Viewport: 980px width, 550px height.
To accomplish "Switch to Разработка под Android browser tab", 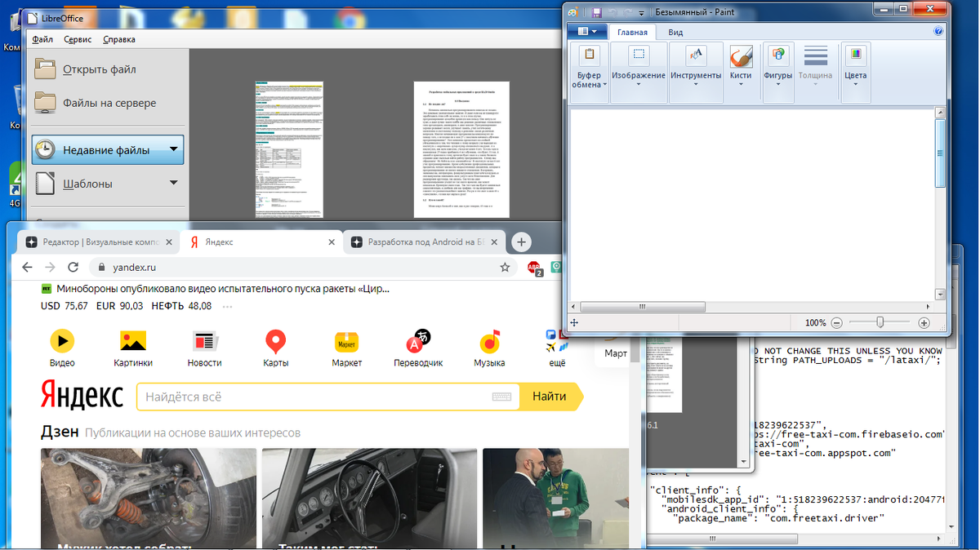I will 424,242.
